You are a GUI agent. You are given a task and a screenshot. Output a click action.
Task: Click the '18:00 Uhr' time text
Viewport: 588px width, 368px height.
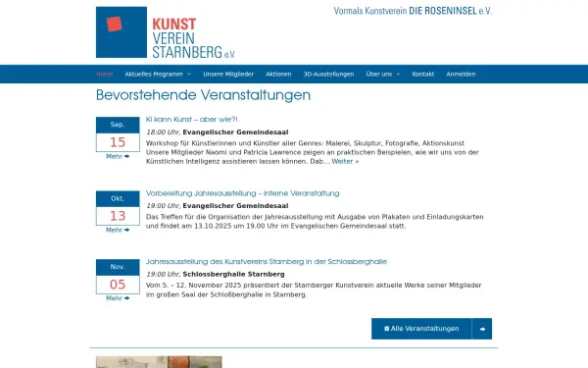[163, 132]
